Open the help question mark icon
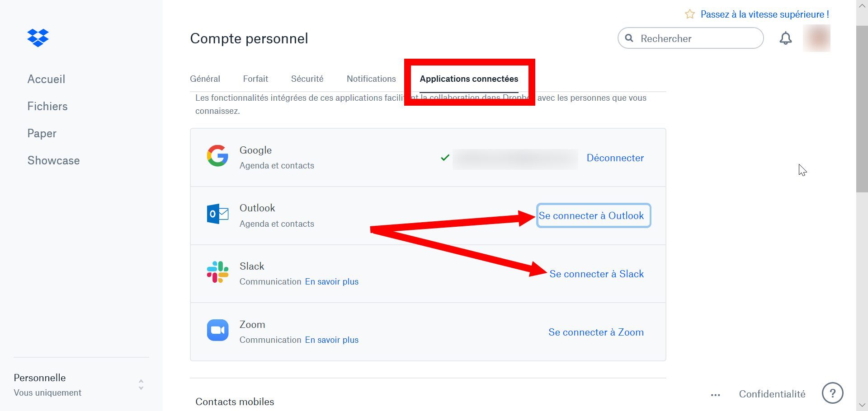Image resolution: width=868 pixels, height=411 pixels. point(832,393)
